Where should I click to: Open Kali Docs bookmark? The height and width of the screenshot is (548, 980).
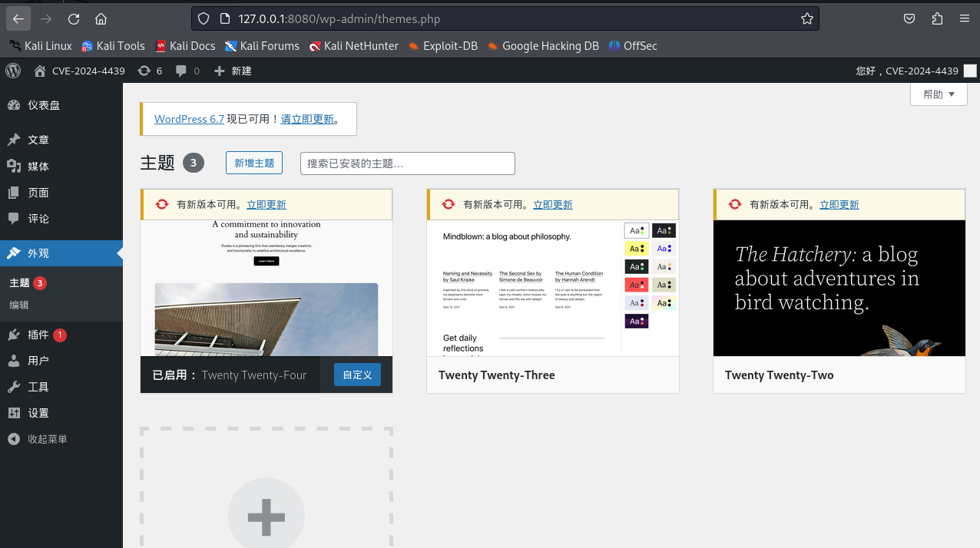coord(185,46)
